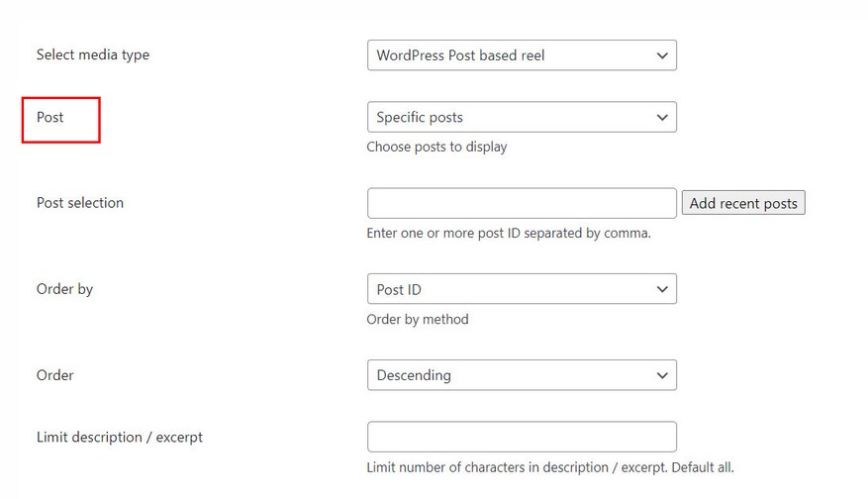Click the Post selection label
The image size is (868, 499).
[80, 203]
